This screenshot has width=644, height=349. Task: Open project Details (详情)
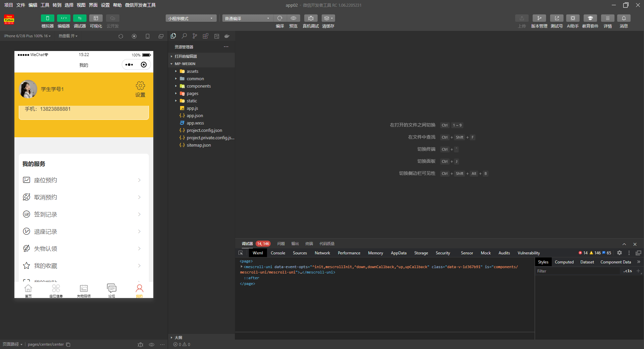click(608, 18)
